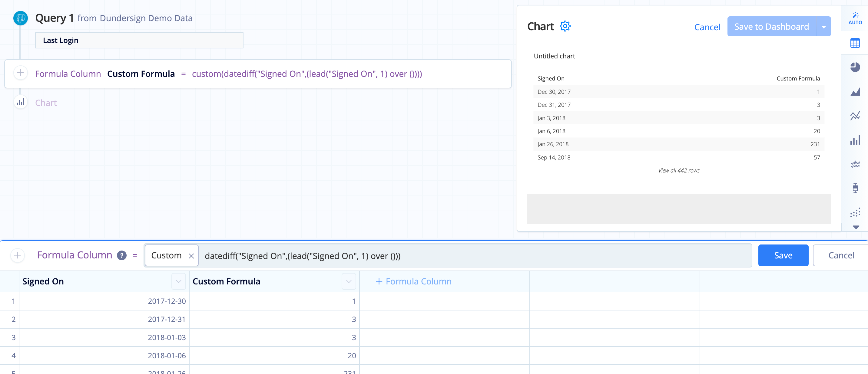Save the formula column
The image size is (868, 374).
click(783, 255)
